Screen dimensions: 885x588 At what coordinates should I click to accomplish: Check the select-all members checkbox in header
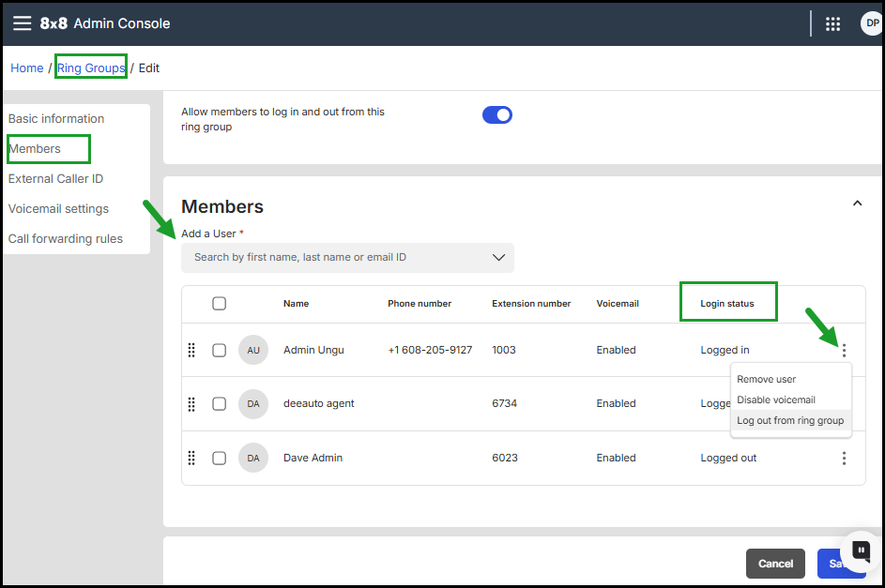click(x=219, y=303)
